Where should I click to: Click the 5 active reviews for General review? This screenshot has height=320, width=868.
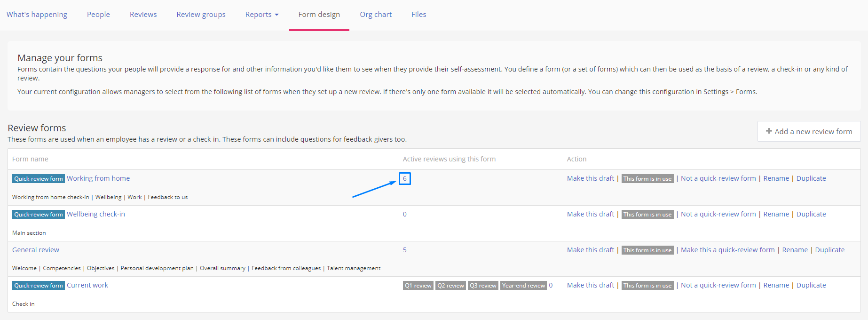tap(404, 250)
